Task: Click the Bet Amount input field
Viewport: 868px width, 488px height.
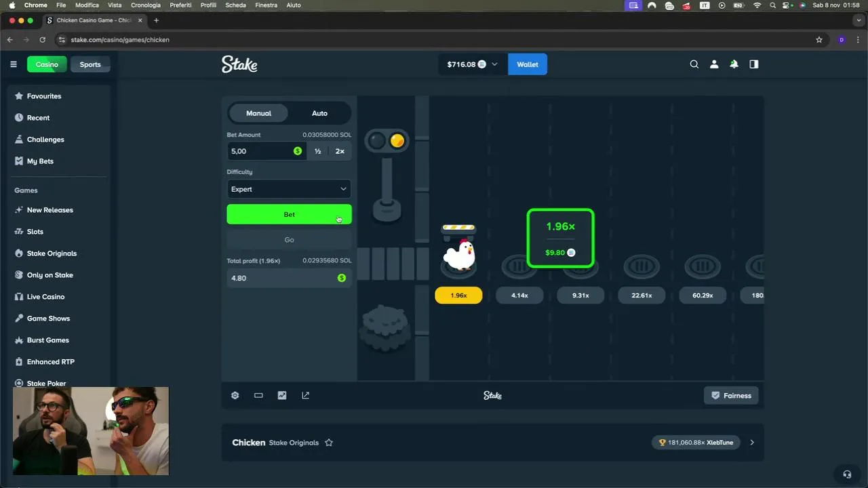Action: click(267, 151)
